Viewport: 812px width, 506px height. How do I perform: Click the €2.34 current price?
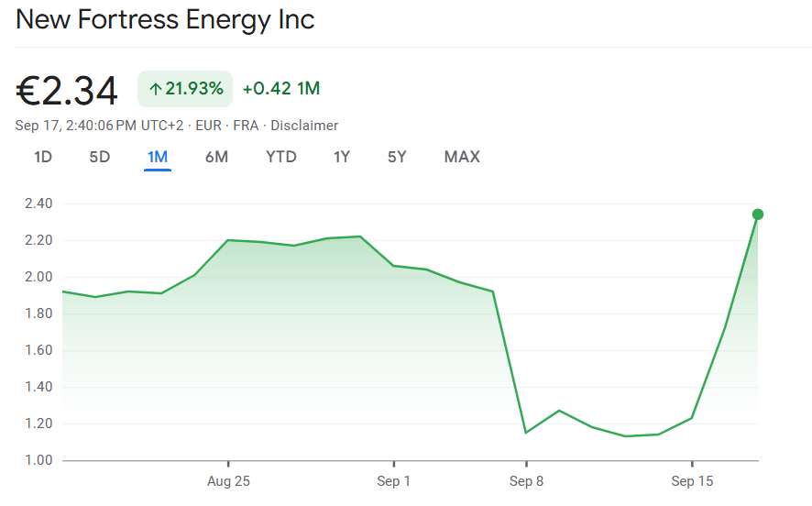coord(68,91)
